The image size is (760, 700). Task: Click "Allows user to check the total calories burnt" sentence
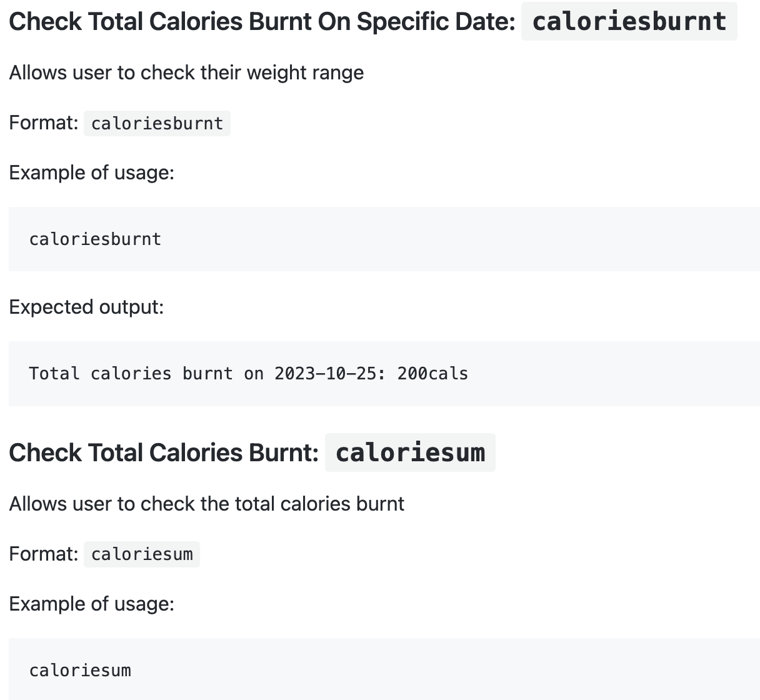tap(207, 504)
